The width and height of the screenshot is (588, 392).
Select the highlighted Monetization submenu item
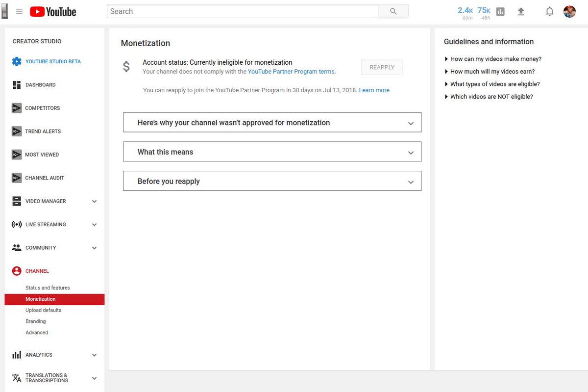pos(54,299)
